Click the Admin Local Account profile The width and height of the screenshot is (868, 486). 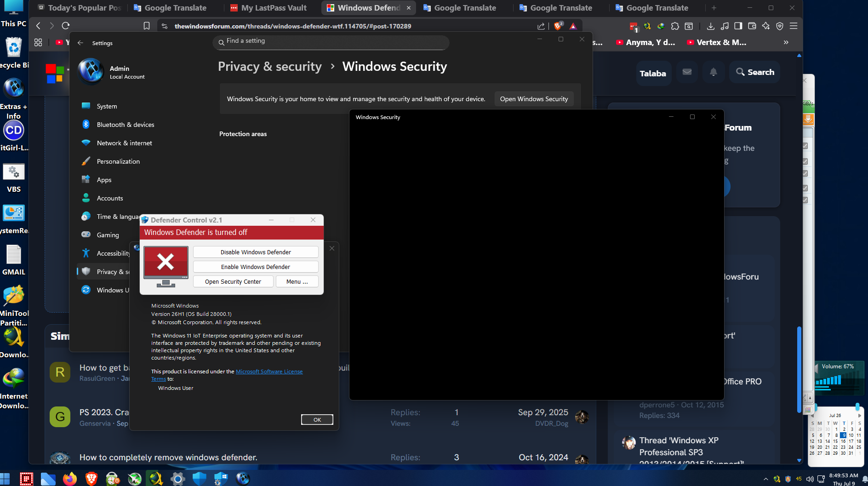tap(112, 72)
